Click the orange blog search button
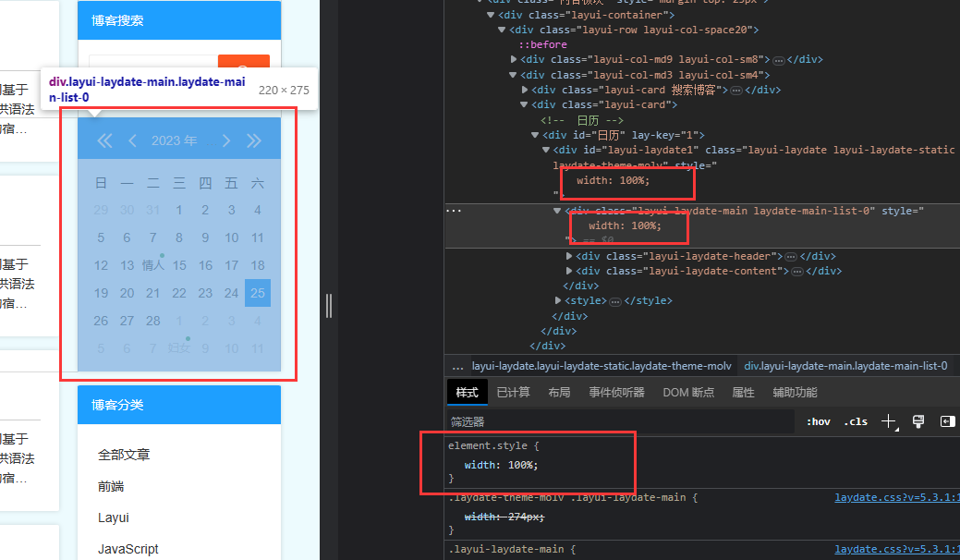The height and width of the screenshot is (560, 960). pos(244,62)
